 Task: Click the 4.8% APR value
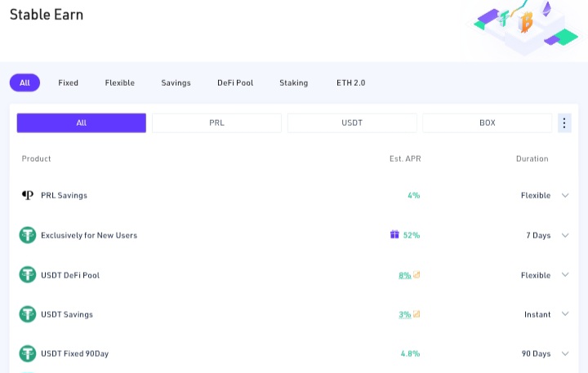(410, 353)
